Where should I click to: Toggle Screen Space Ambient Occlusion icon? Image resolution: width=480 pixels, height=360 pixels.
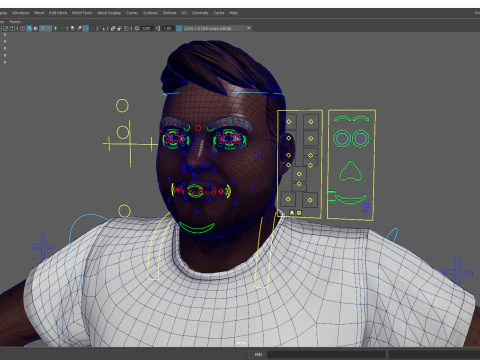(72, 28)
